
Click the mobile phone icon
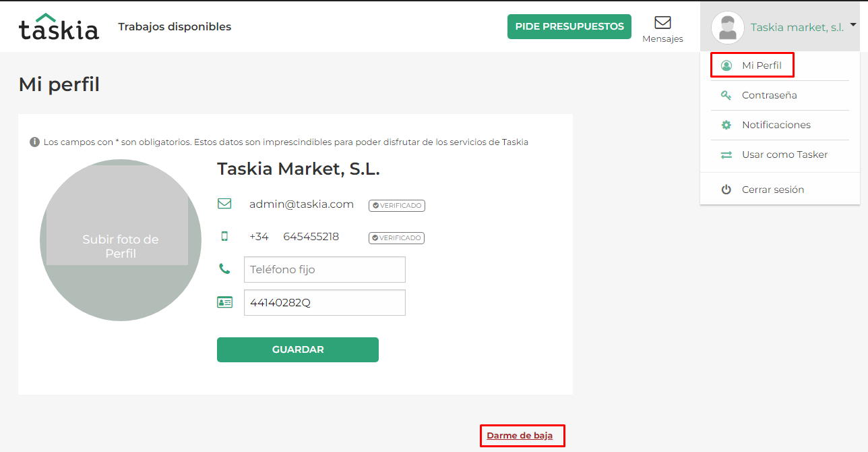224,236
